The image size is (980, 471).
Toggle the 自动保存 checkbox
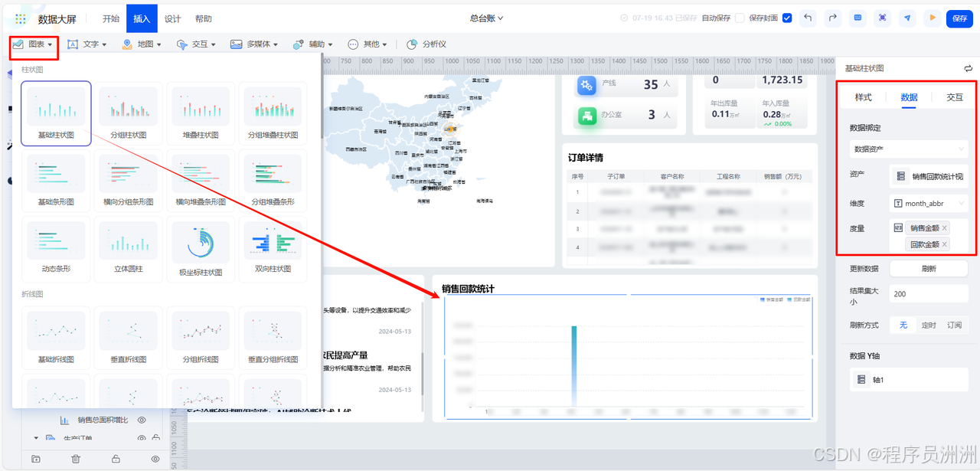[740, 18]
